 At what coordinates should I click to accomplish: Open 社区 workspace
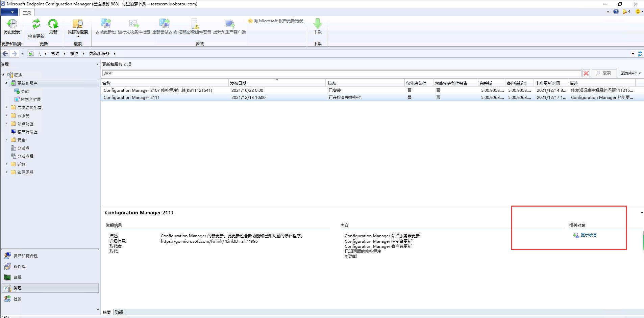click(50, 299)
